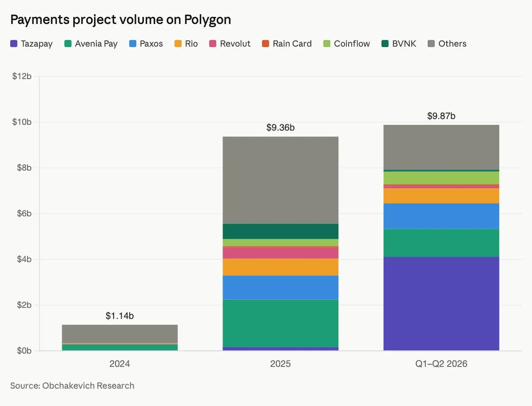
Task: Select the Tazapay legend label
Action: tap(37, 44)
